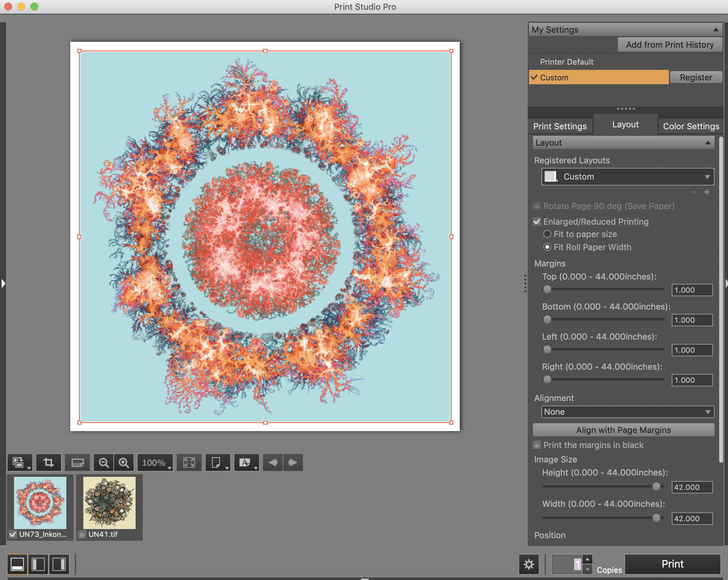Select the crop tool icon
The image size is (728, 580).
pos(48,462)
